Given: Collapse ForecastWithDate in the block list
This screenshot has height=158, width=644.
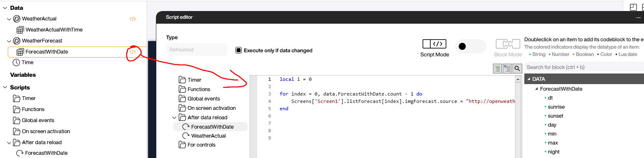Looking at the screenshot, I should click(537, 89).
